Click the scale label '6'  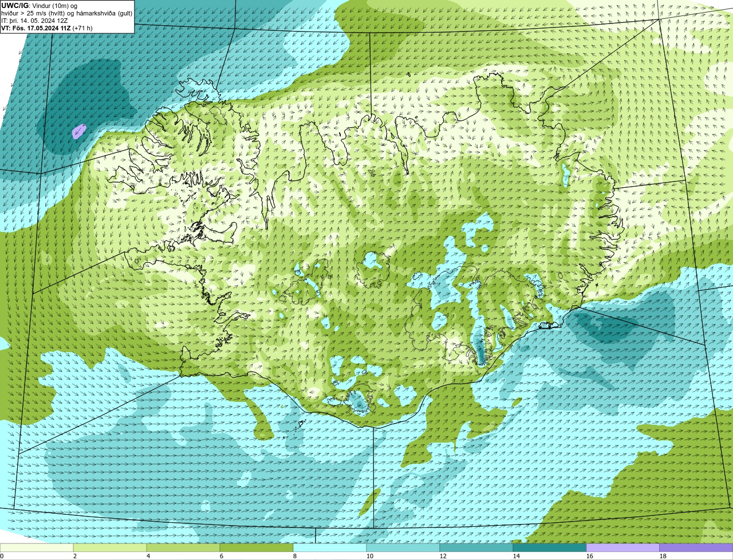point(222,556)
